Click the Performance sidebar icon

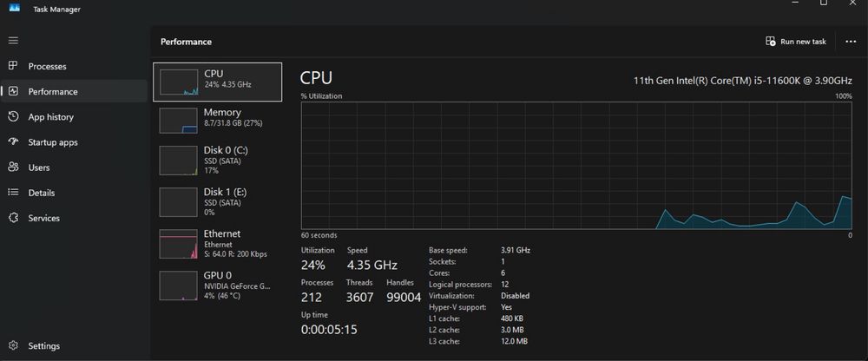pos(13,91)
